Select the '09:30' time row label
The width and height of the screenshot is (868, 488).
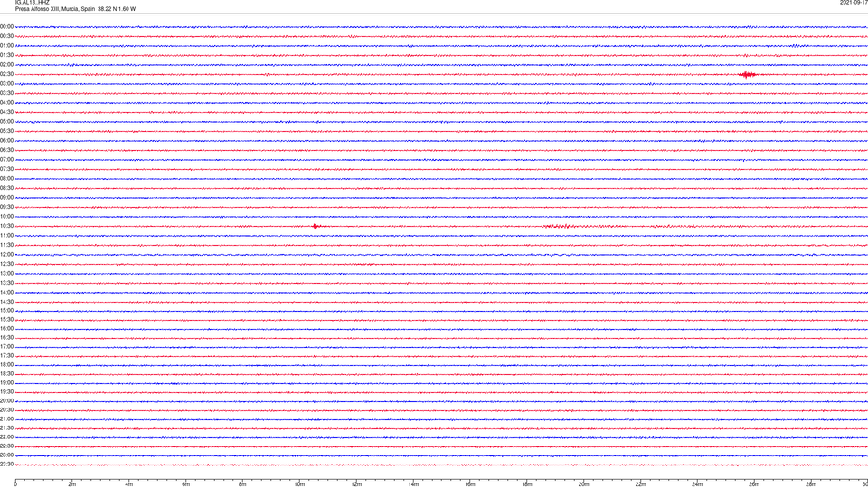tap(6, 208)
